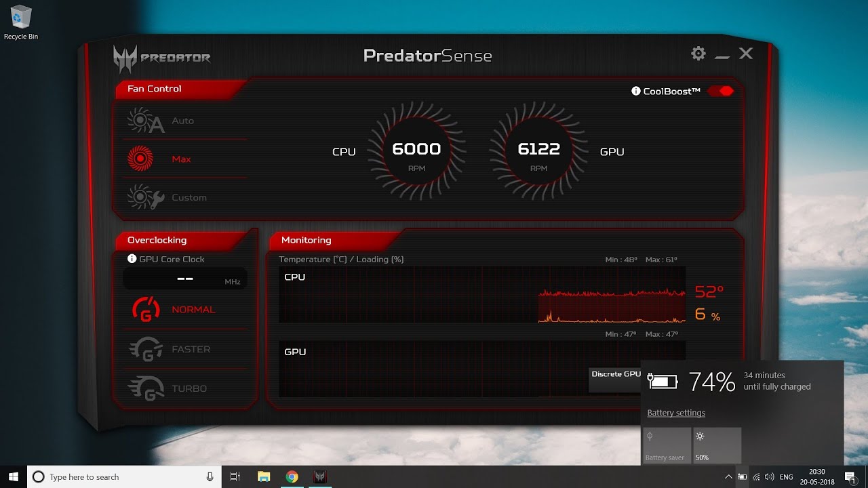Click the battery tray icon

tap(743, 477)
